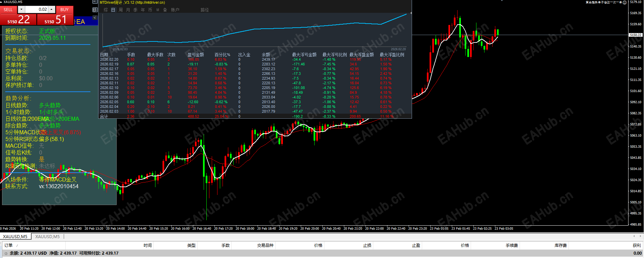Click the 2026.02.10 date row
This screenshot has height=258, width=644.
(x=109, y=88)
